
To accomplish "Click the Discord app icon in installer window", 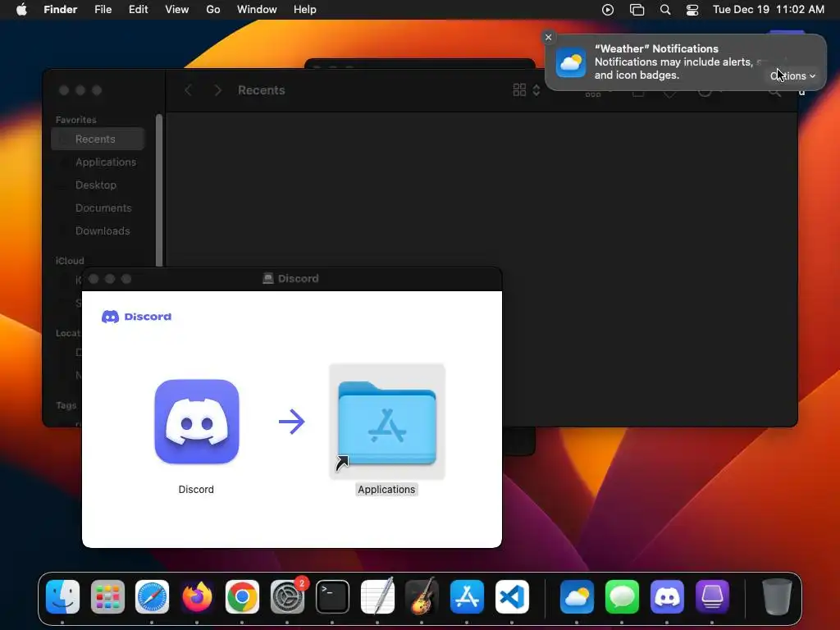I will coord(197,422).
